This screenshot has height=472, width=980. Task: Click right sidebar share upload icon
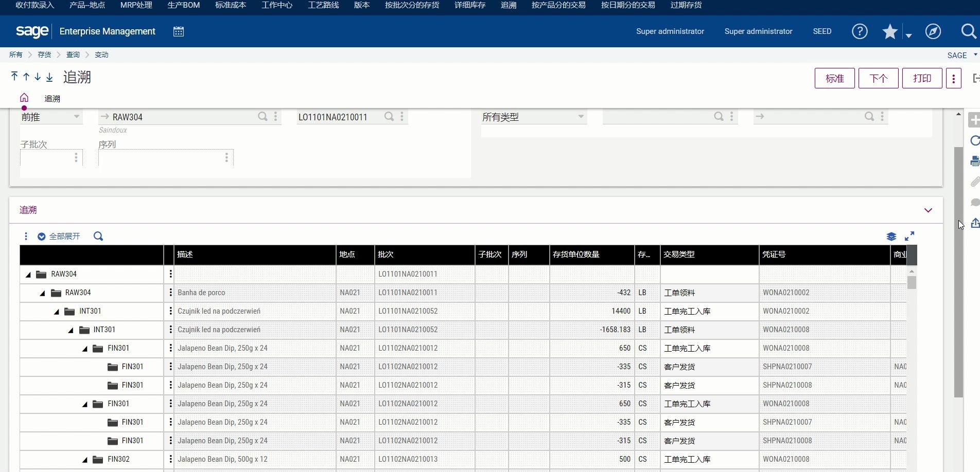(x=975, y=223)
